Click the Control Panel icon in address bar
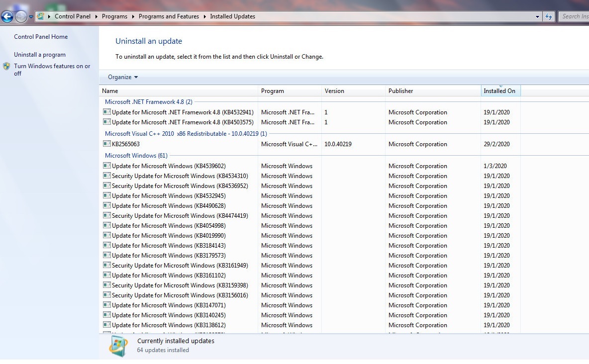The image size is (589, 364). (x=41, y=16)
